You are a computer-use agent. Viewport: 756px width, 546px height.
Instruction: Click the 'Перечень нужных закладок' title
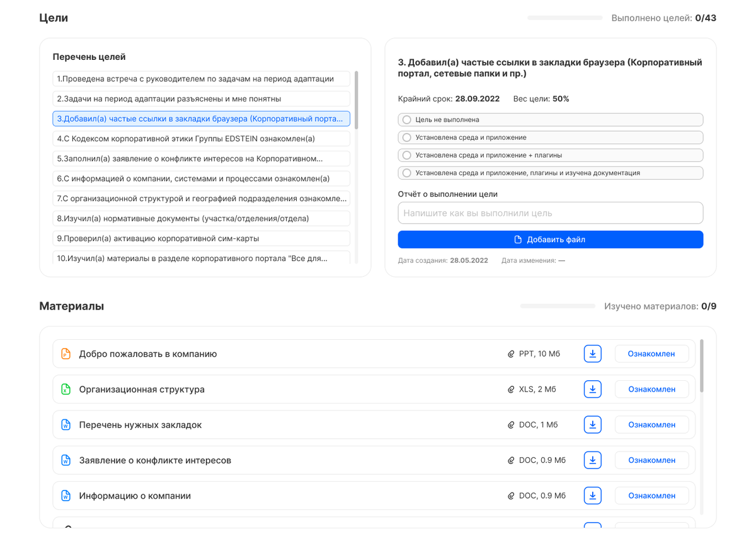(x=140, y=425)
